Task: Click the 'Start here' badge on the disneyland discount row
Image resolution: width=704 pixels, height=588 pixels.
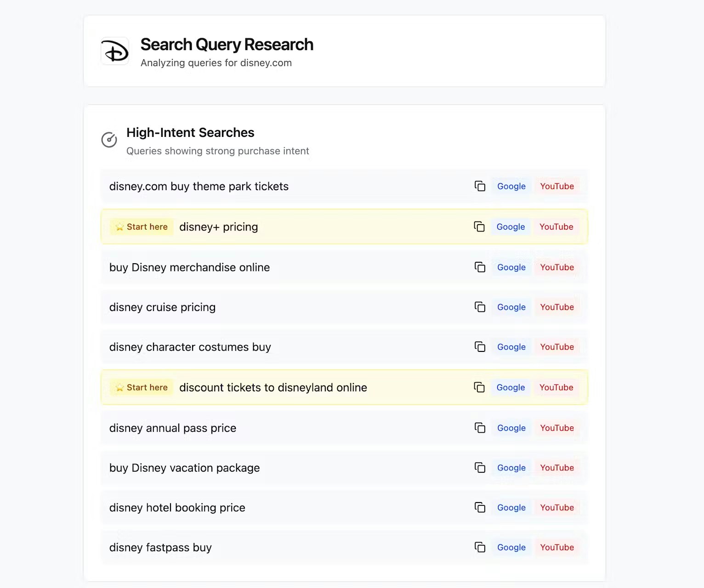Action: [141, 387]
